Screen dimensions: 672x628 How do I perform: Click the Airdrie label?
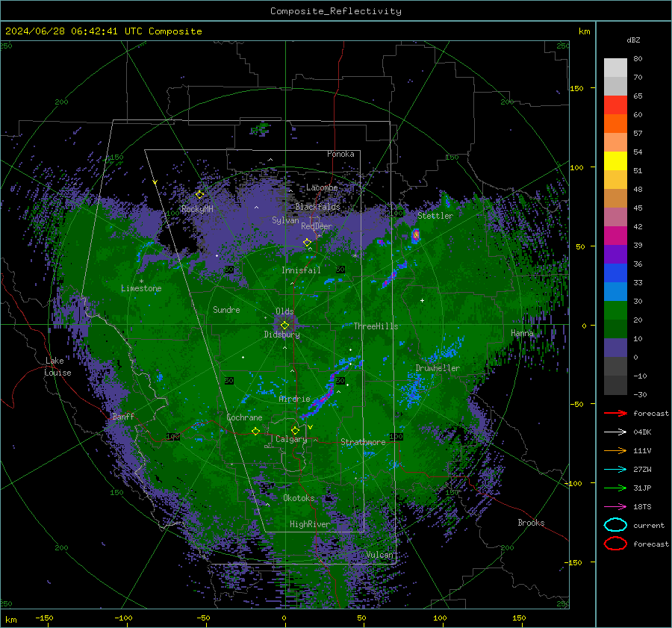[x=294, y=399]
